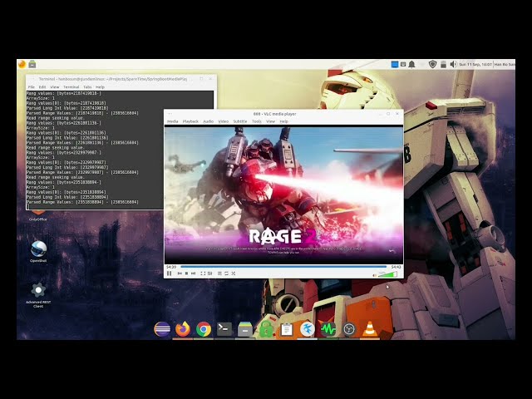Open terminal icon in the dock
The image size is (532, 399).
click(224, 329)
